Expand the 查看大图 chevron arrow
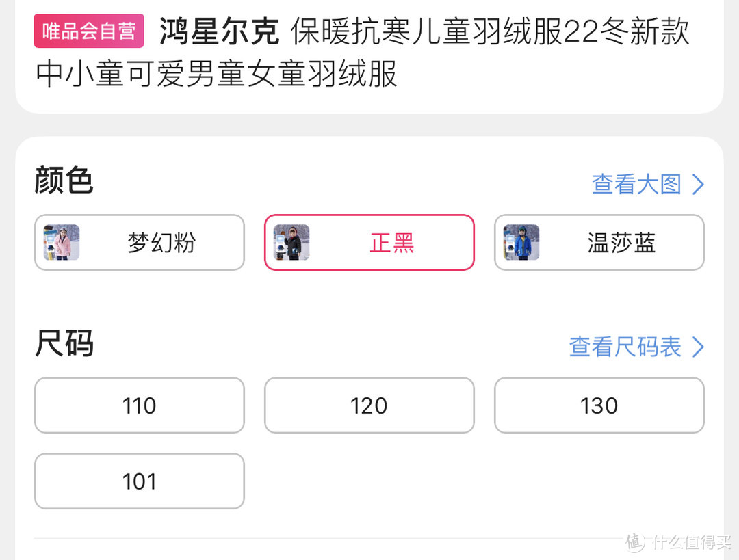Viewport: 739px width, 560px height. 699,184
